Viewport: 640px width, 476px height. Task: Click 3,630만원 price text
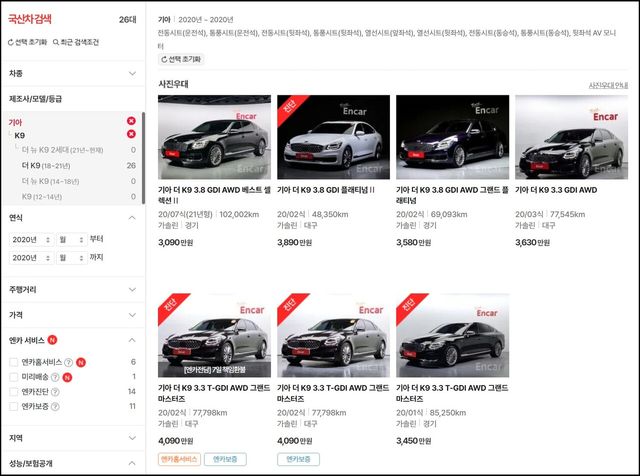(x=533, y=242)
